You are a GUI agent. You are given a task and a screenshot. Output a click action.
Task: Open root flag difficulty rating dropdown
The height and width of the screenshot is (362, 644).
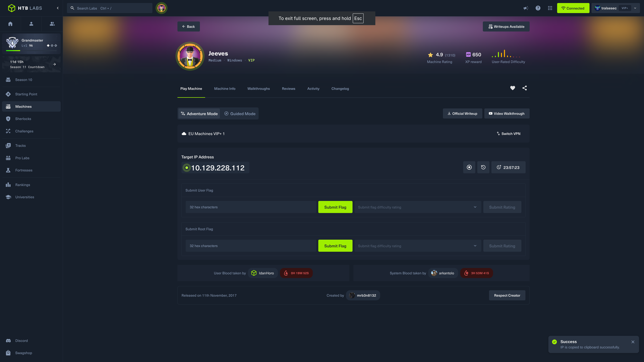coord(418,246)
